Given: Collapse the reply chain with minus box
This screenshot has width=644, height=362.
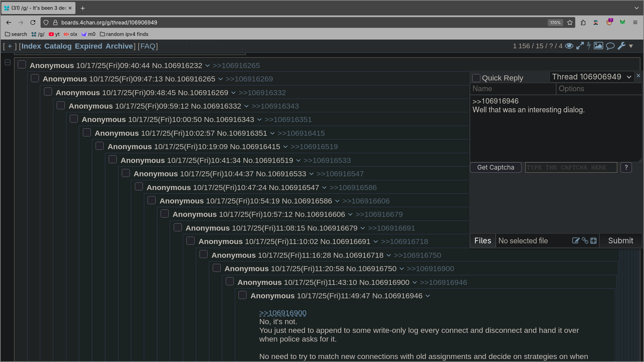Looking at the screenshot, I should pyautogui.click(x=8, y=62).
